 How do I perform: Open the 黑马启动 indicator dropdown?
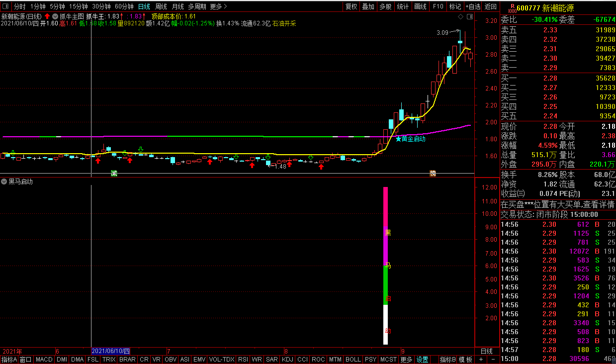[x=4, y=182]
